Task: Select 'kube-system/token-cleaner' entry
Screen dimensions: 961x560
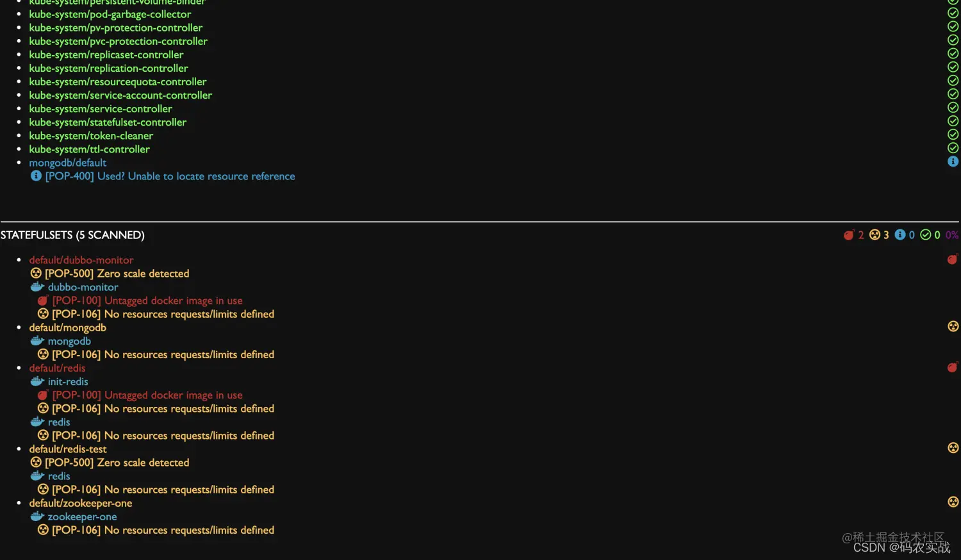Action: tap(91, 135)
